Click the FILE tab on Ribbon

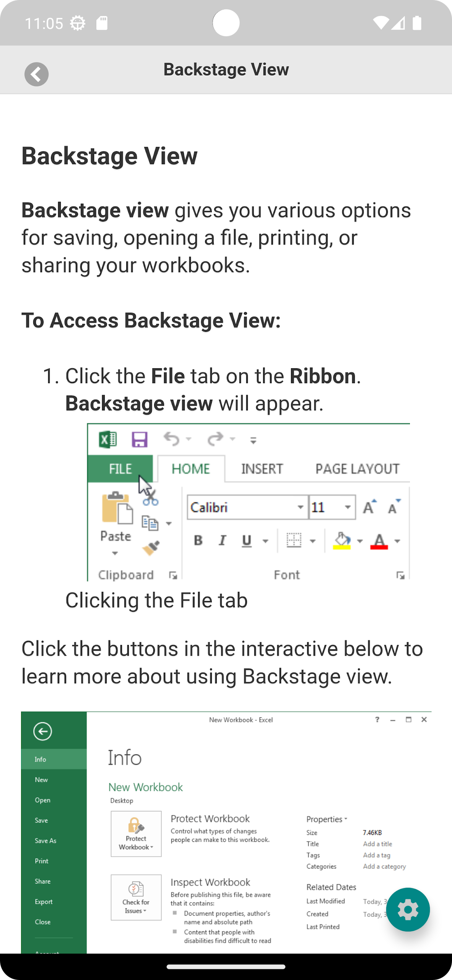click(120, 469)
